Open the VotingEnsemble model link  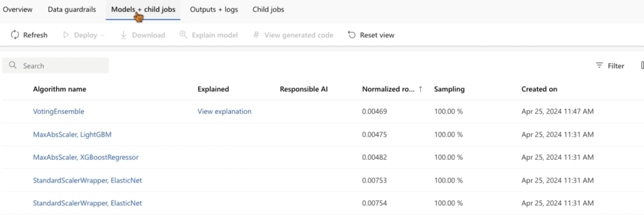point(58,112)
